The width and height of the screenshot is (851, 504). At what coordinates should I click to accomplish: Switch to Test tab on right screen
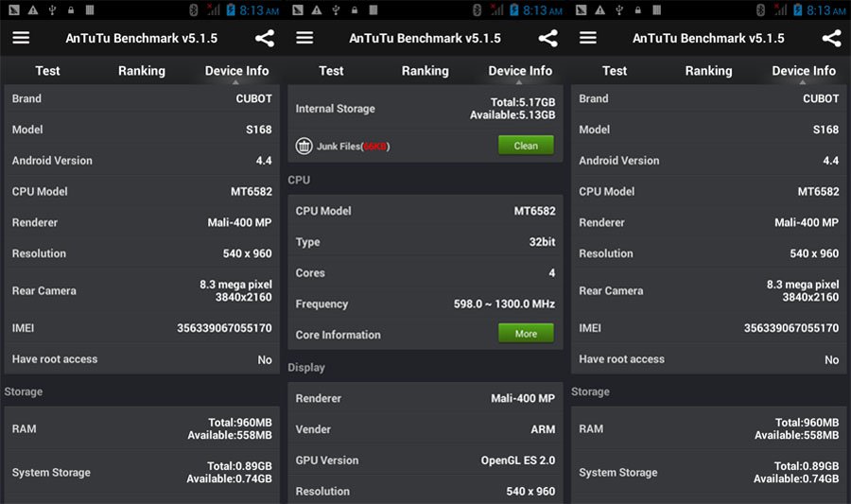click(615, 71)
